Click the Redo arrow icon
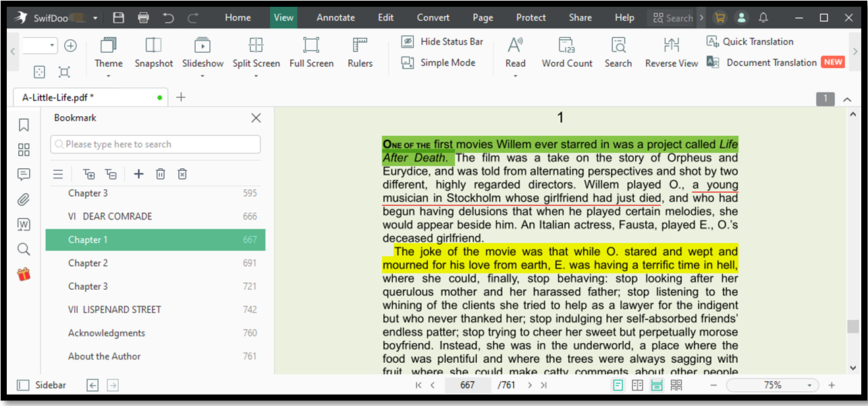This screenshot has width=868, height=406. pyautogui.click(x=193, y=18)
